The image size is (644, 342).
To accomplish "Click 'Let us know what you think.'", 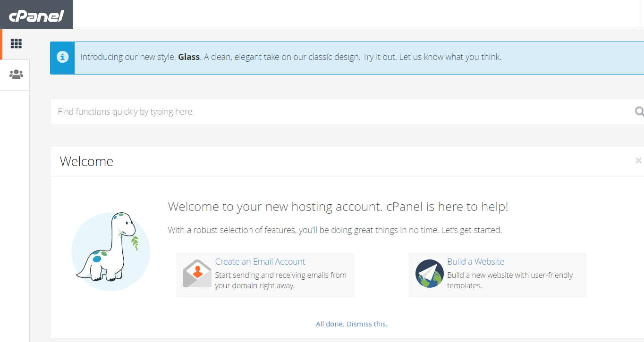I will (x=450, y=57).
